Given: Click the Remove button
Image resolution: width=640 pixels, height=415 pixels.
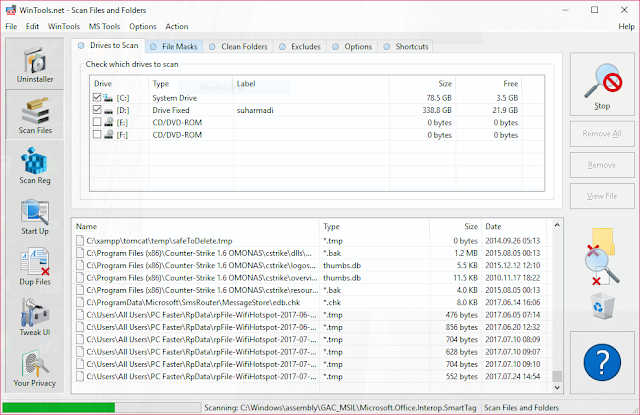Looking at the screenshot, I should (602, 165).
